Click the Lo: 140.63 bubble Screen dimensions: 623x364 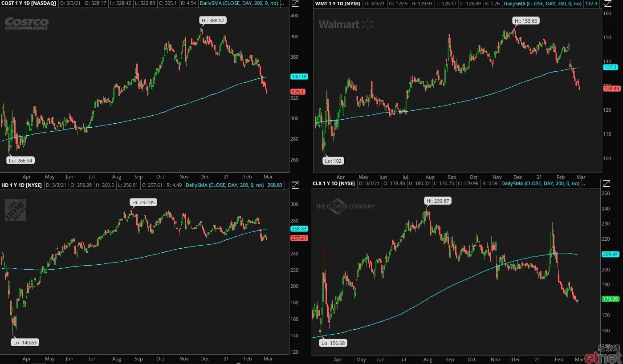tap(25, 343)
